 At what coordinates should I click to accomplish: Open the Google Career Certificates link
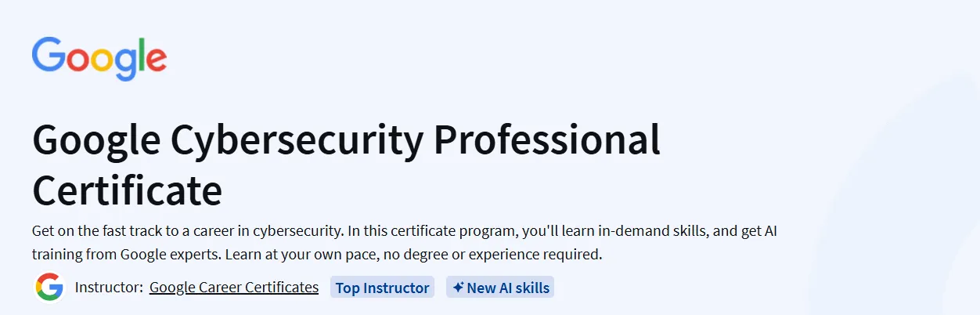234,288
